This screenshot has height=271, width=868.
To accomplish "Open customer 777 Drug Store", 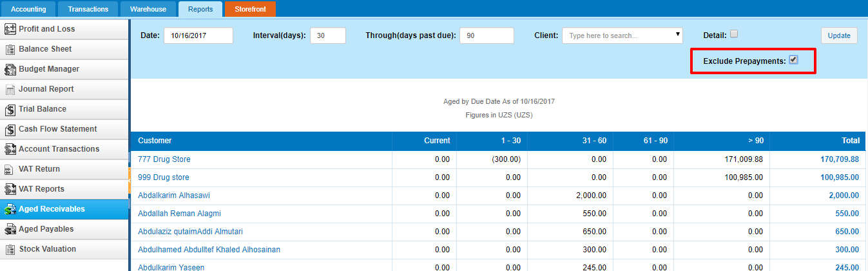I will pos(164,159).
